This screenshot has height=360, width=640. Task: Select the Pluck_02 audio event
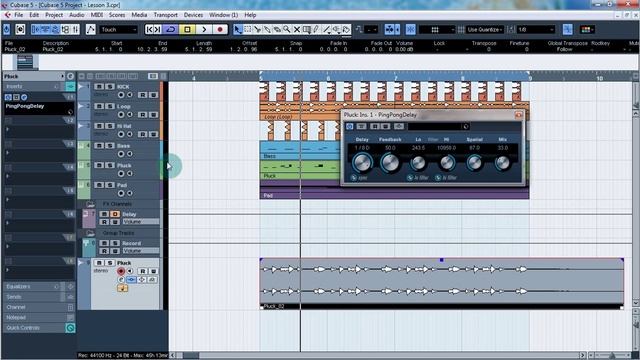[x=442, y=284]
